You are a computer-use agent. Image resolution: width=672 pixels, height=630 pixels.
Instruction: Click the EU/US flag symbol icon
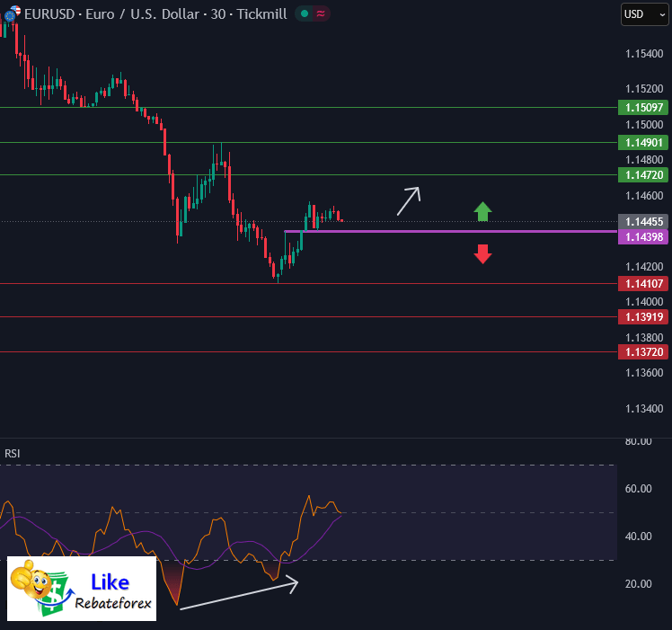[12, 13]
